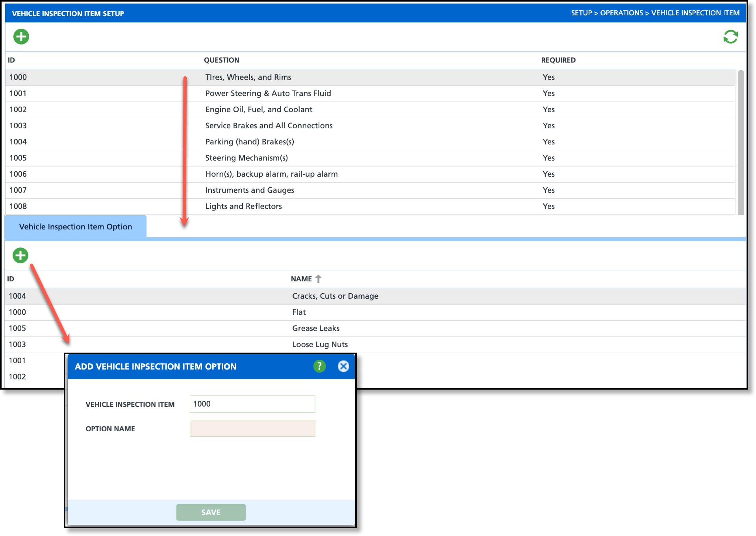Select the Power Steering & Auto Trans Fluid row
Image resolution: width=756 pixels, height=536 pixels.
coord(268,93)
